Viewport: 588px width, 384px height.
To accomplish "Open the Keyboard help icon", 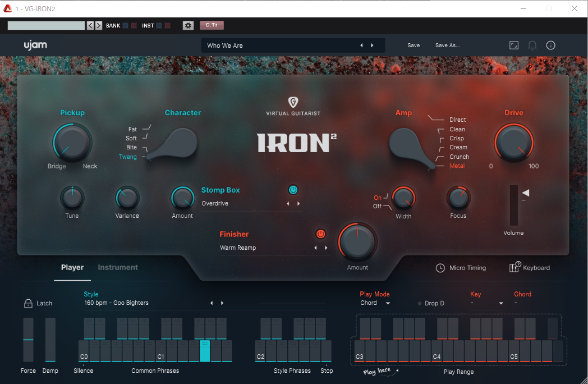I will click(x=514, y=267).
